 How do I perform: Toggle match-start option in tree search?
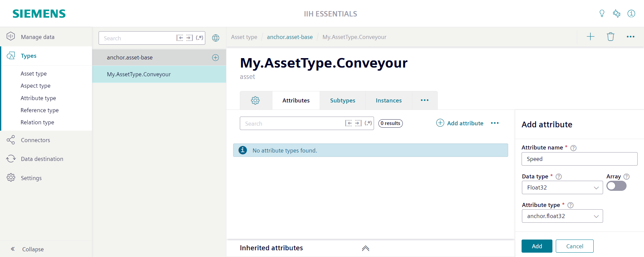pos(180,38)
